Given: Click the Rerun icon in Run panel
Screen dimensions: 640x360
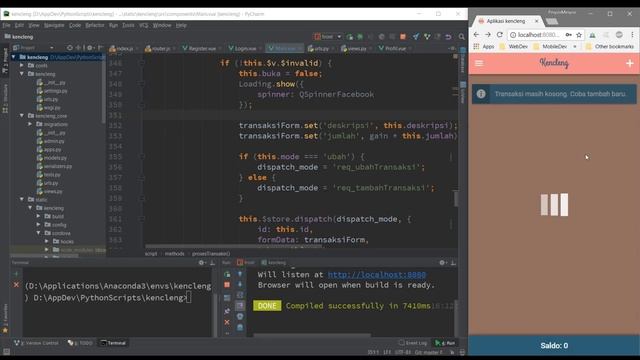Looking at the screenshot, I should click(227, 274).
